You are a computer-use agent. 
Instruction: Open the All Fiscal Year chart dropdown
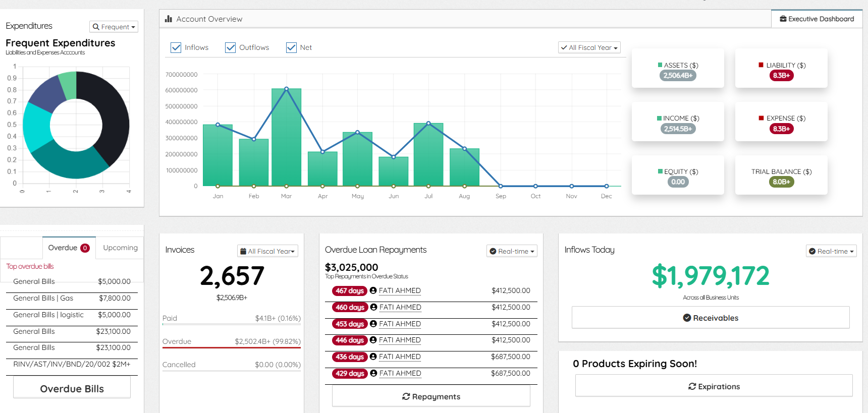(589, 47)
